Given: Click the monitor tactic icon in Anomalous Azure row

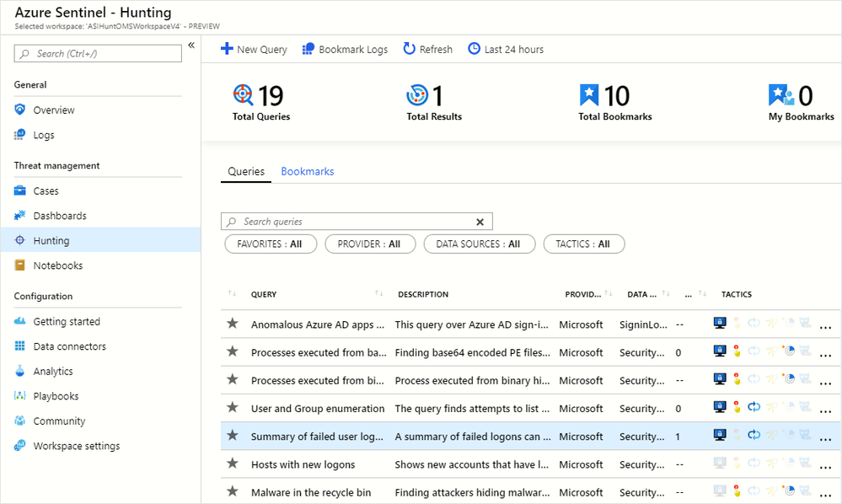Looking at the screenshot, I should [720, 323].
